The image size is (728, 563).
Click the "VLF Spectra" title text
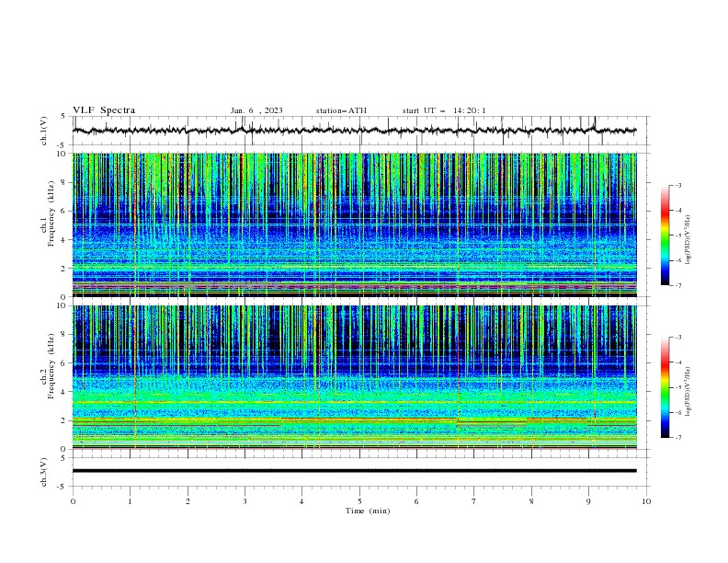tap(104, 110)
